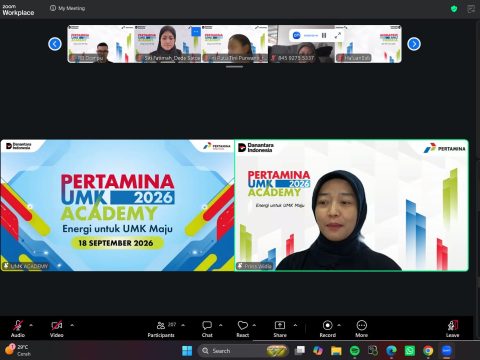Select the 845 9275 5337 participant thumbnail
The height and width of the screenshot is (360, 480).
pyautogui.click(x=301, y=44)
